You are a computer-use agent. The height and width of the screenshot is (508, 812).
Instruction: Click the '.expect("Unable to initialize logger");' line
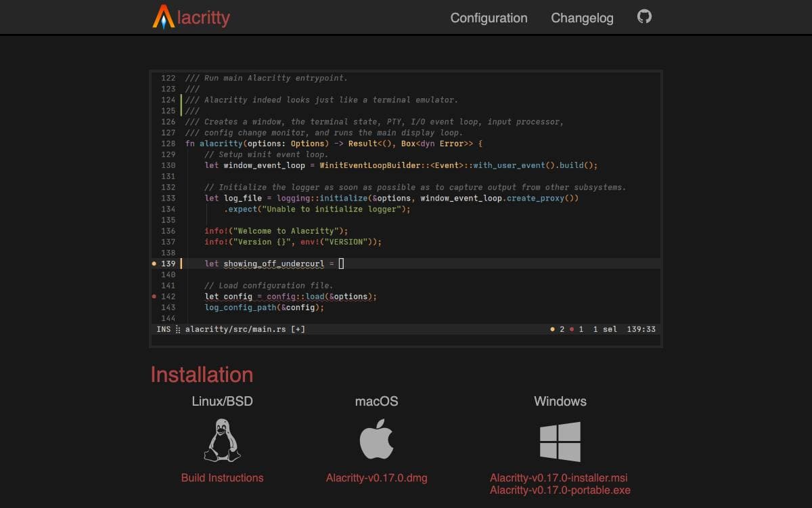[317, 209]
